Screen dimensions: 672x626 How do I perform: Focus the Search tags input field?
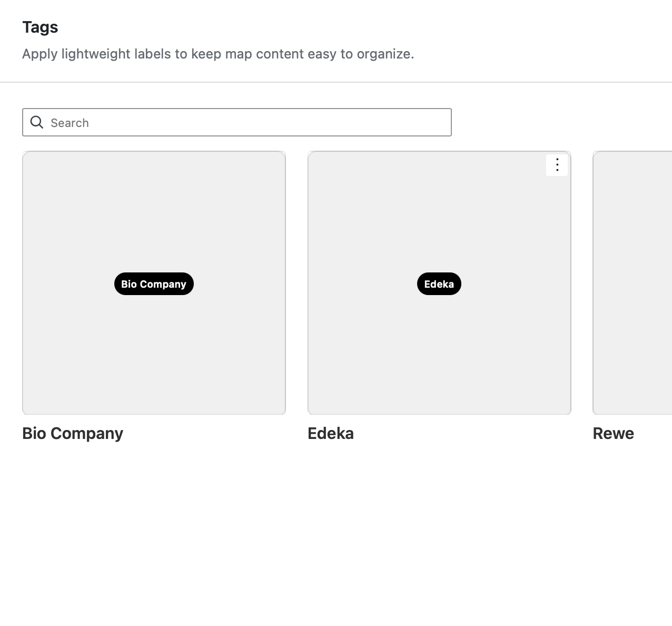pyautogui.click(x=237, y=122)
